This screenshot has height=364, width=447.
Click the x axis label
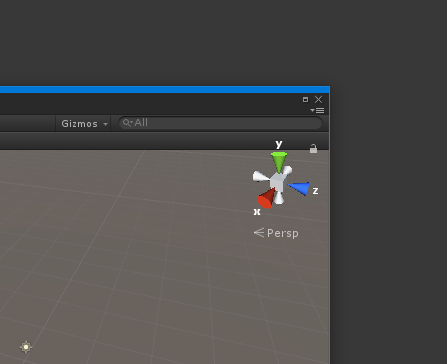pyautogui.click(x=257, y=212)
